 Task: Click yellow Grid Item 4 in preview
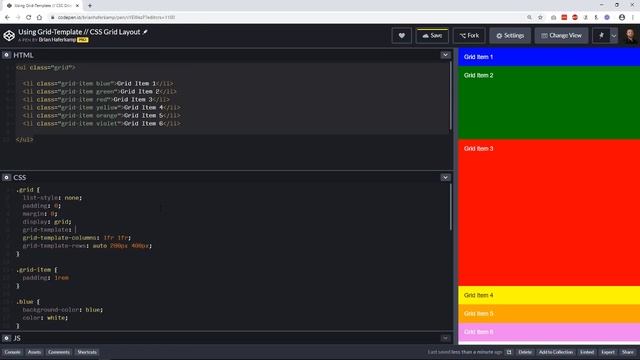coord(549,295)
